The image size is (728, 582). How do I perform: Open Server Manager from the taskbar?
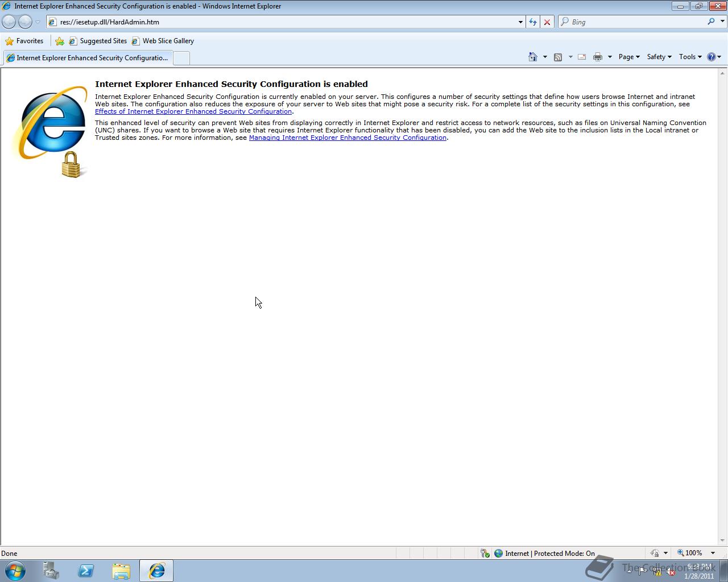(51, 571)
